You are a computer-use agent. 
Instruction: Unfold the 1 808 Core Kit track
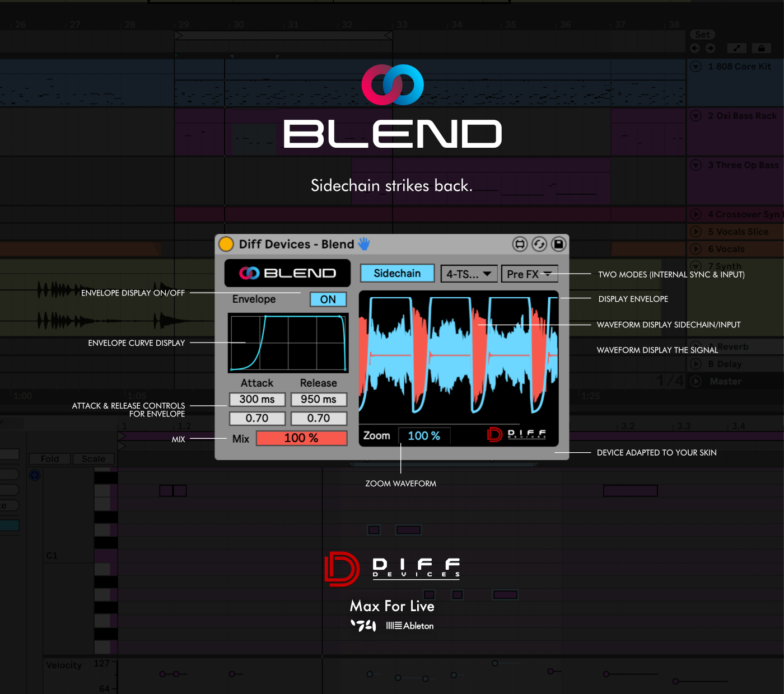click(x=696, y=67)
